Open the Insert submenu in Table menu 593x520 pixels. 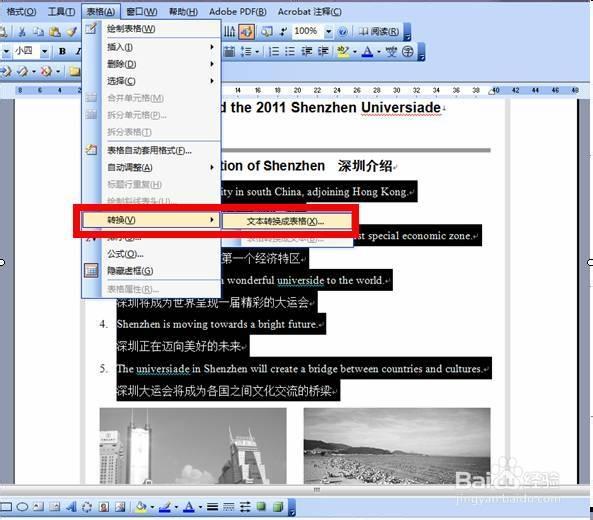pos(151,47)
